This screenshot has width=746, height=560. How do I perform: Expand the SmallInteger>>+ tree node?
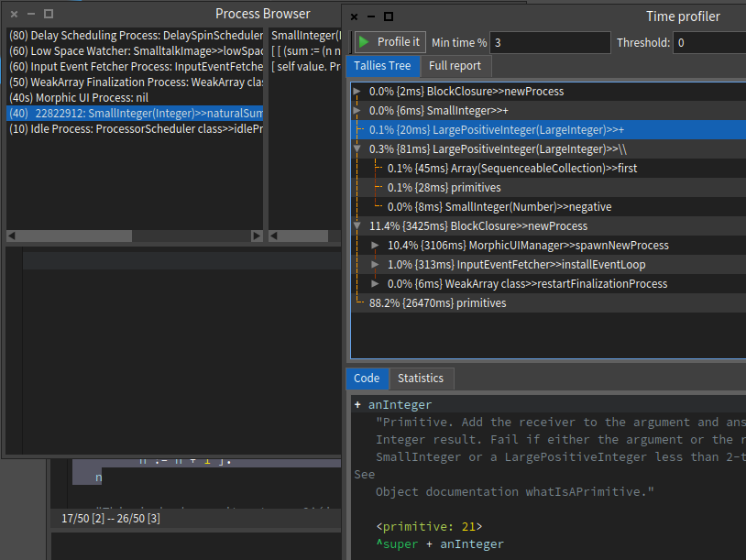tap(357, 111)
